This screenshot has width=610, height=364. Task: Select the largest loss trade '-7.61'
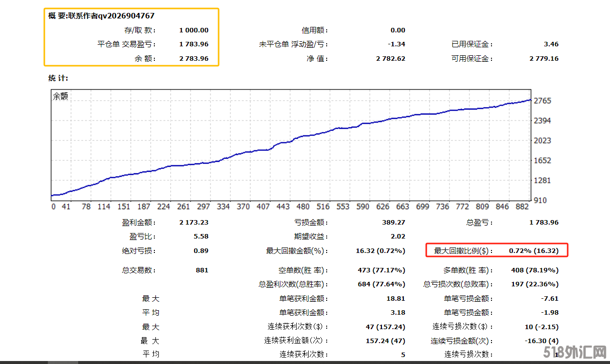pos(551,299)
